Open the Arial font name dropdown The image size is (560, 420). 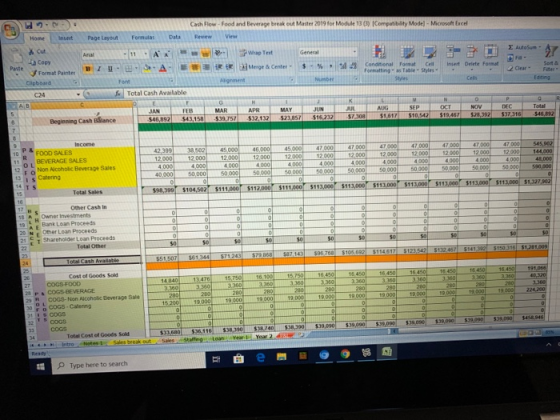click(125, 54)
